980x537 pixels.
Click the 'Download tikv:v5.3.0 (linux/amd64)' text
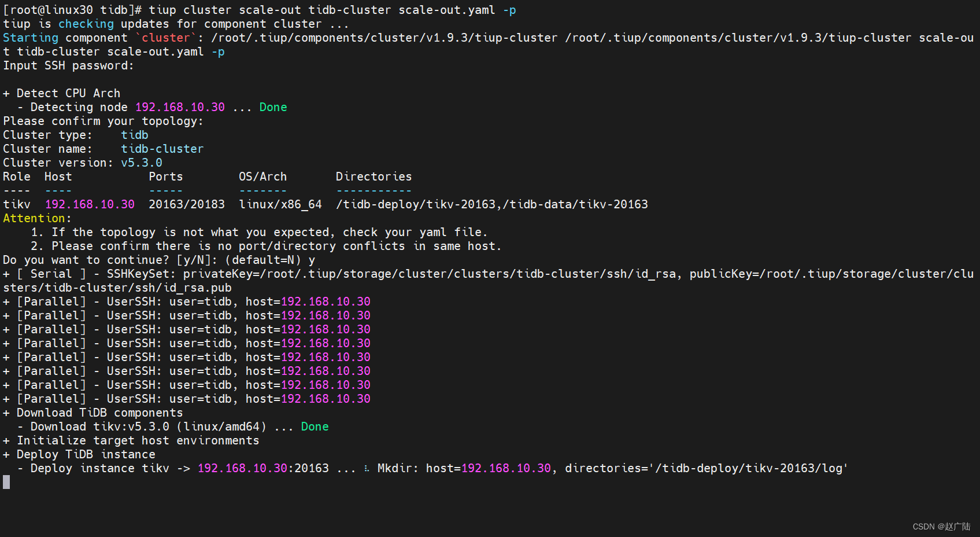pyautogui.click(x=149, y=426)
